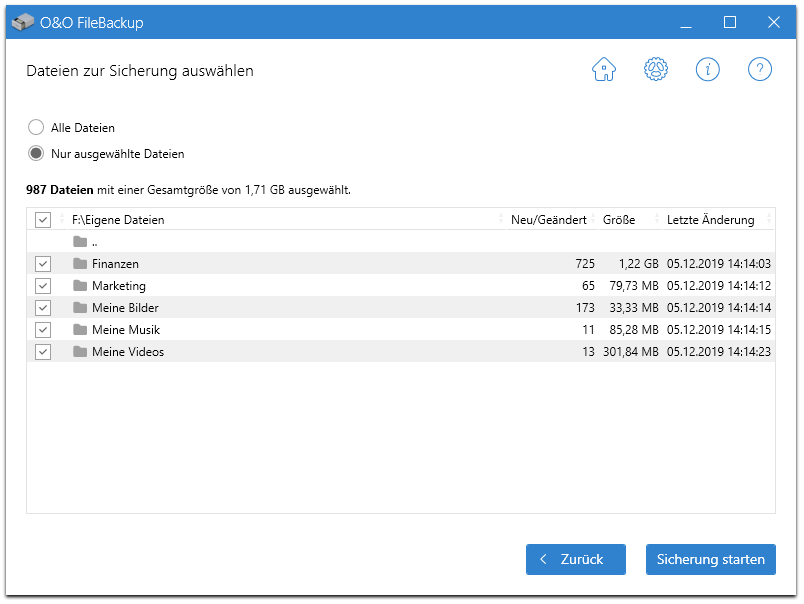The height and width of the screenshot is (604, 804).
Task: Select the Nur ausgewählte Dateien radio button
Action: 36,153
